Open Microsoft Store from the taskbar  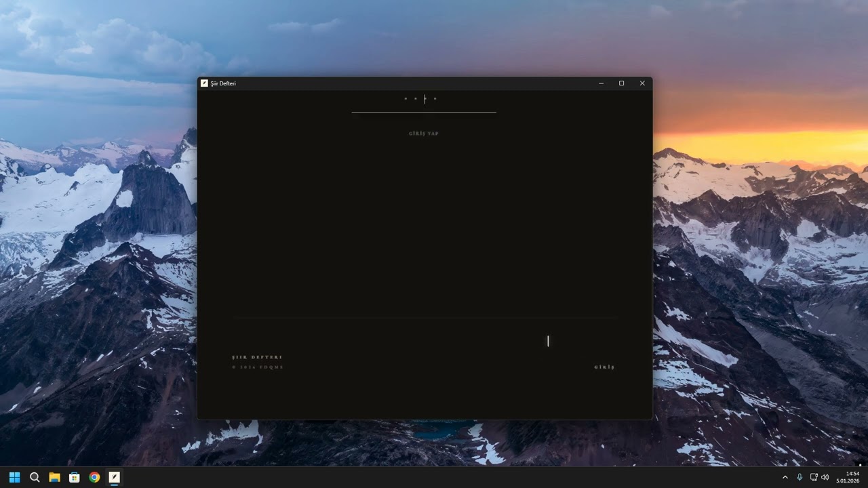click(75, 477)
